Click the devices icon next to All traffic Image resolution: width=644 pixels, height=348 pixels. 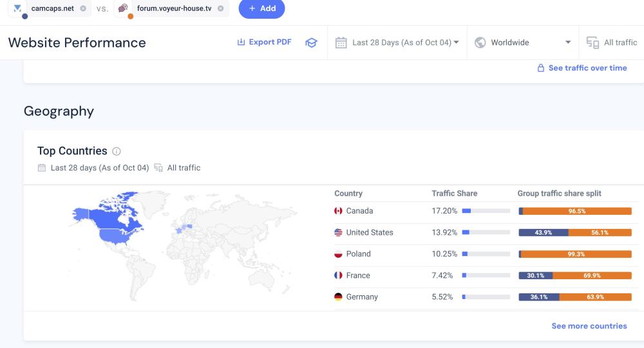(592, 42)
